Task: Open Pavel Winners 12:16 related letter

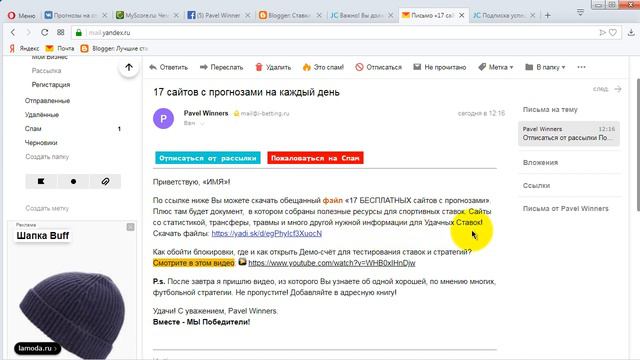Action: 569,133
